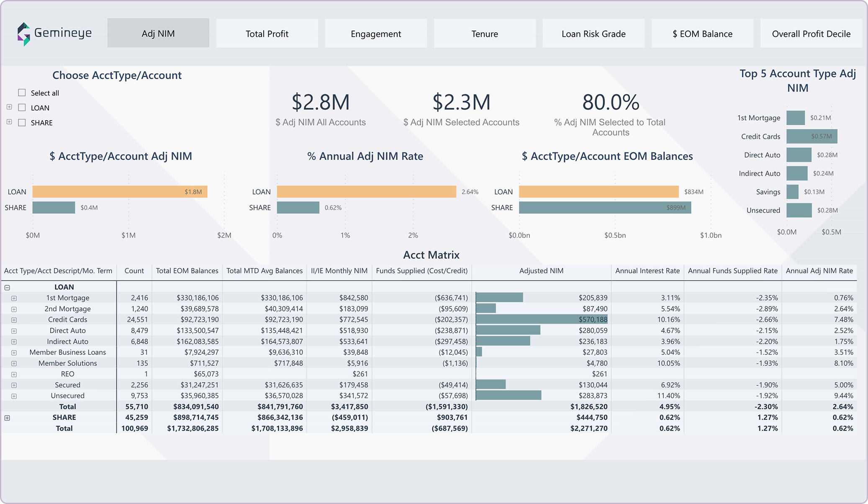This screenshot has height=504, width=868.
Task: Collapse the LOAN group in Acct Matrix
Action: 6,287
